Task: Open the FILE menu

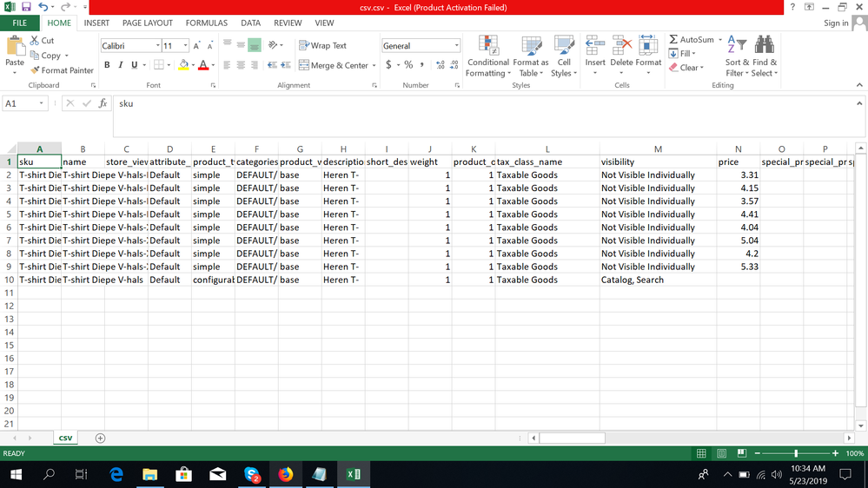Action: pyautogui.click(x=19, y=23)
